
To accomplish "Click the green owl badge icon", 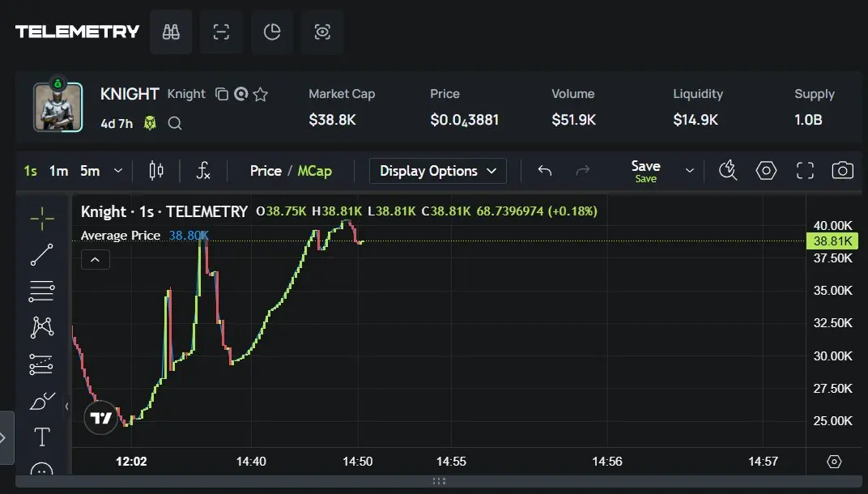I will point(150,123).
